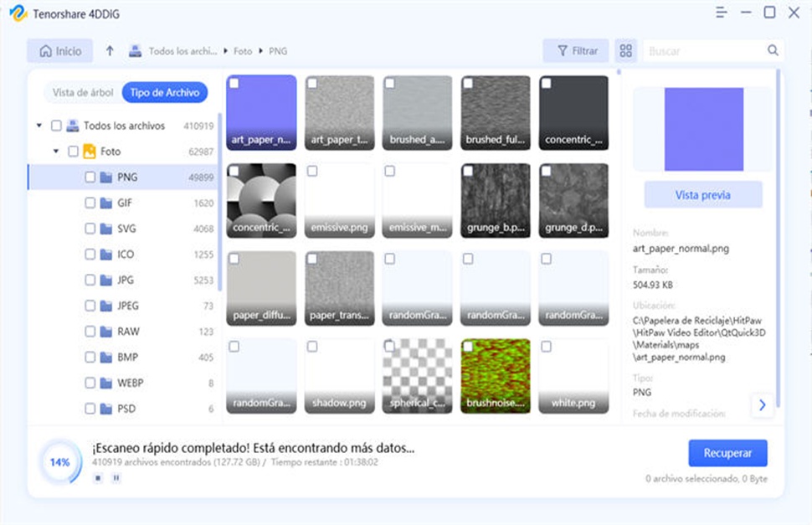Image resolution: width=812 pixels, height=525 pixels.
Task: Switch to grid view icon
Action: point(625,51)
